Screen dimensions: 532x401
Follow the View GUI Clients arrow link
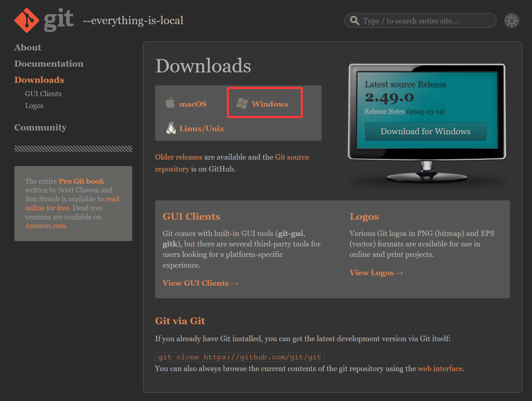(x=200, y=283)
